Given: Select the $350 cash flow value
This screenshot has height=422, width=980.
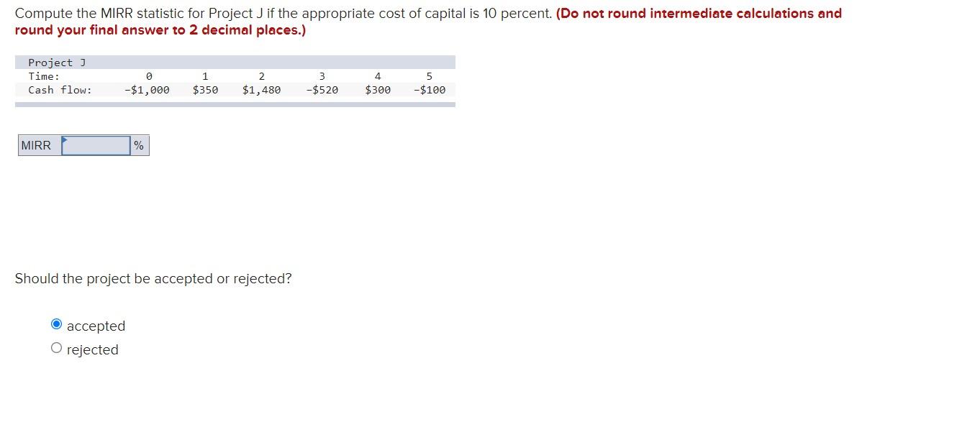Looking at the screenshot, I should [x=204, y=89].
